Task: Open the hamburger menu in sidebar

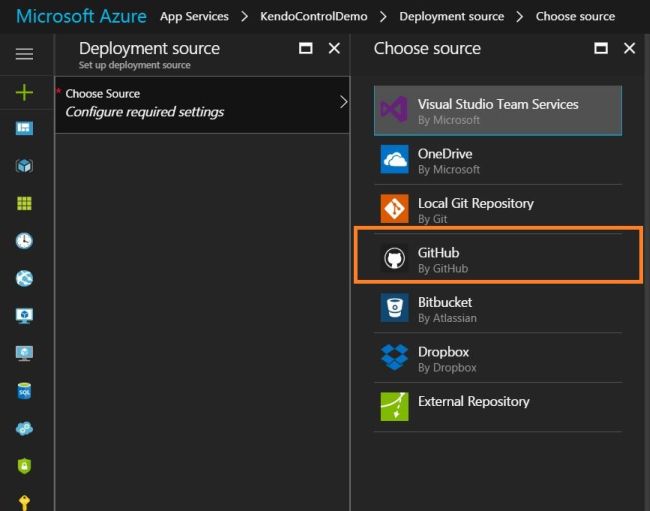Action: 24,54
